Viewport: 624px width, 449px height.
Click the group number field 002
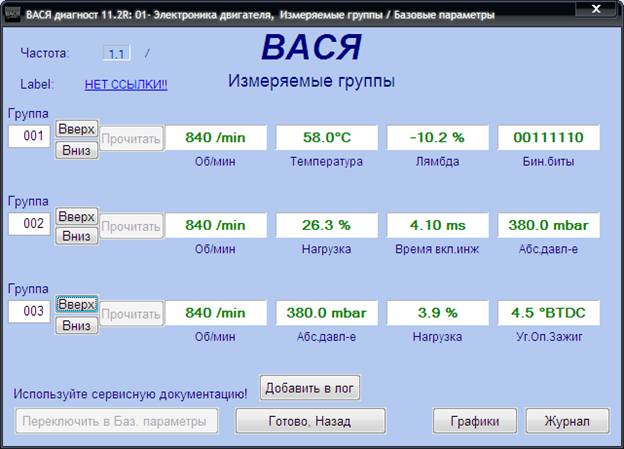(x=29, y=224)
